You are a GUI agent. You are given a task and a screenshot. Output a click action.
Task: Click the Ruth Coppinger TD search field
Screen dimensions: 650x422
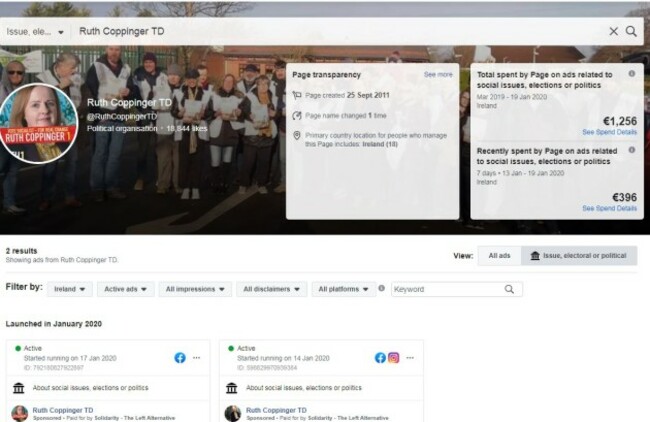pyautogui.click(x=338, y=31)
